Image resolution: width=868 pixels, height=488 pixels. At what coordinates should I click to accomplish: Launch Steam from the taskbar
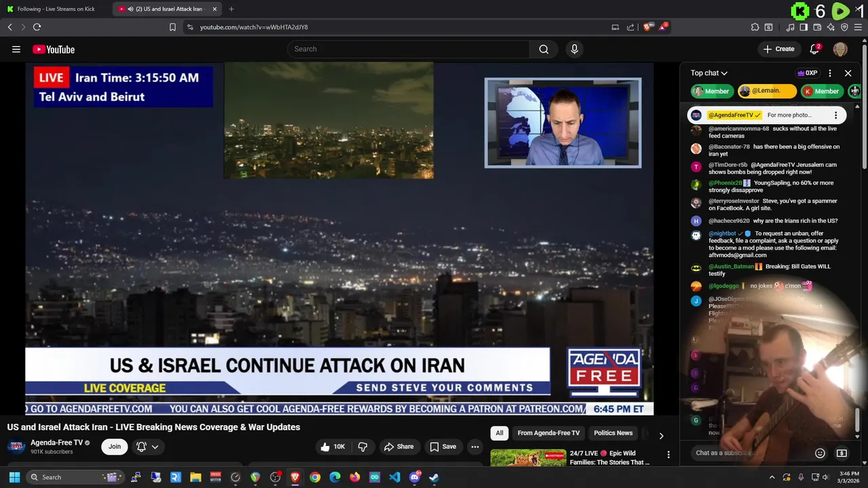(434, 477)
